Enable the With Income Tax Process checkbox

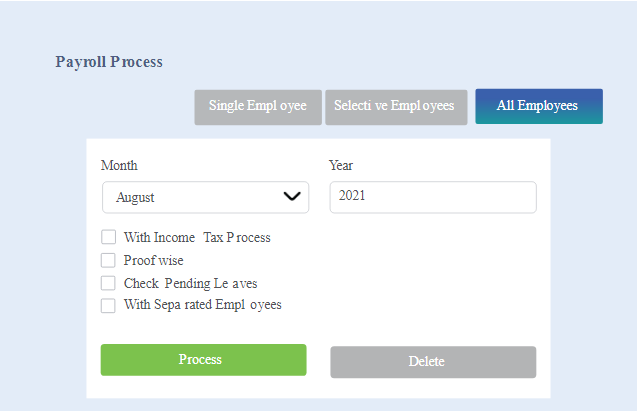pyautogui.click(x=109, y=237)
